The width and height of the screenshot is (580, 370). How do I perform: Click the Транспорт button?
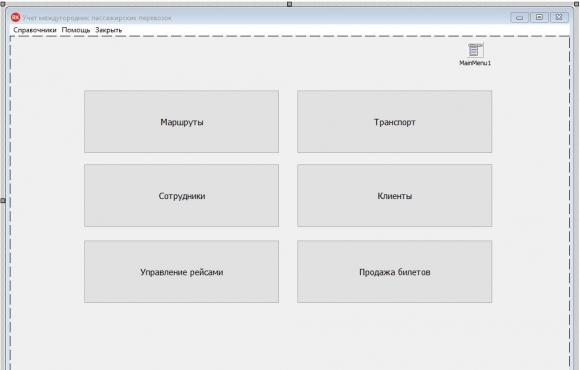tap(394, 121)
